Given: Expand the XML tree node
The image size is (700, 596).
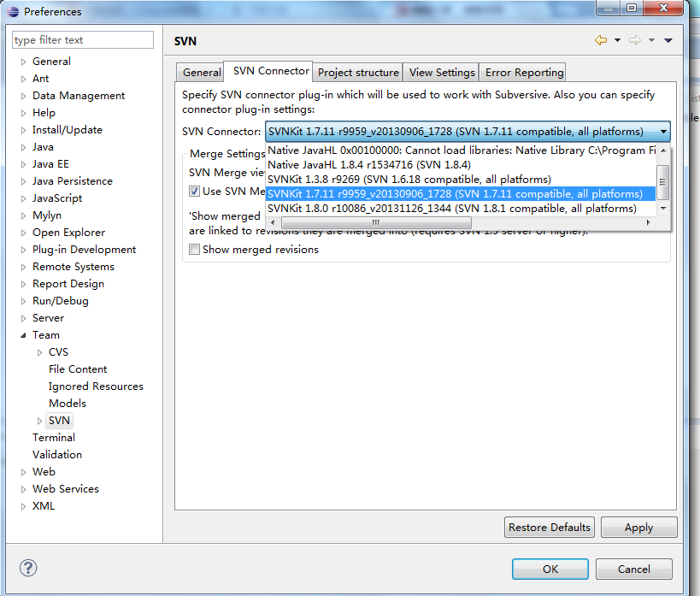Looking at the screenshot, I should [x=24, y=507].
